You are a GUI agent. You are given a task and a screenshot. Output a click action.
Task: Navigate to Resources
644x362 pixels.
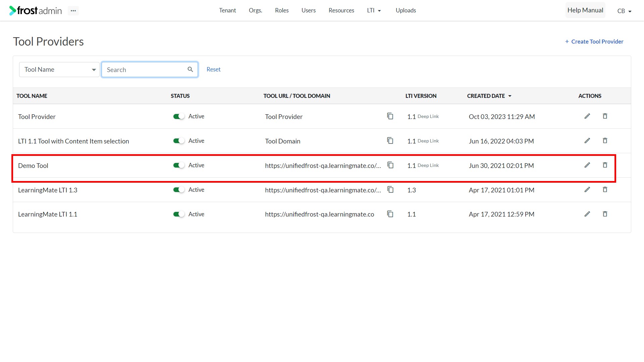(341, 10)
